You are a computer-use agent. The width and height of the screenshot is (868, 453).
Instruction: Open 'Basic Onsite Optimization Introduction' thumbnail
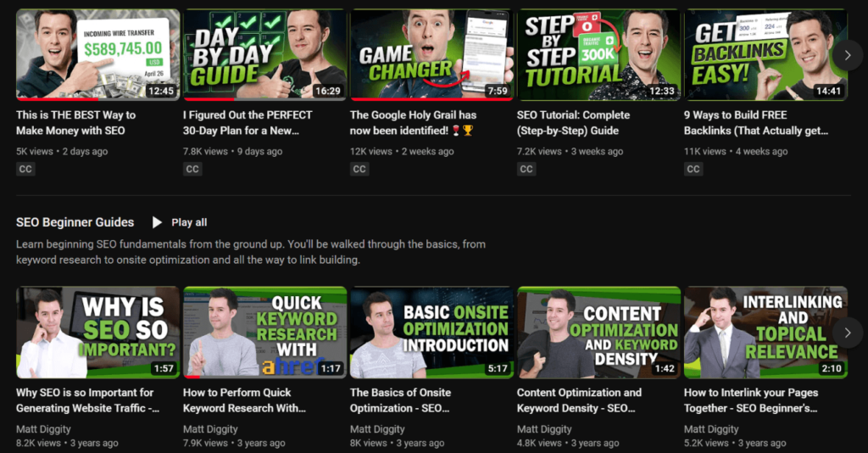tap(431, 333)
